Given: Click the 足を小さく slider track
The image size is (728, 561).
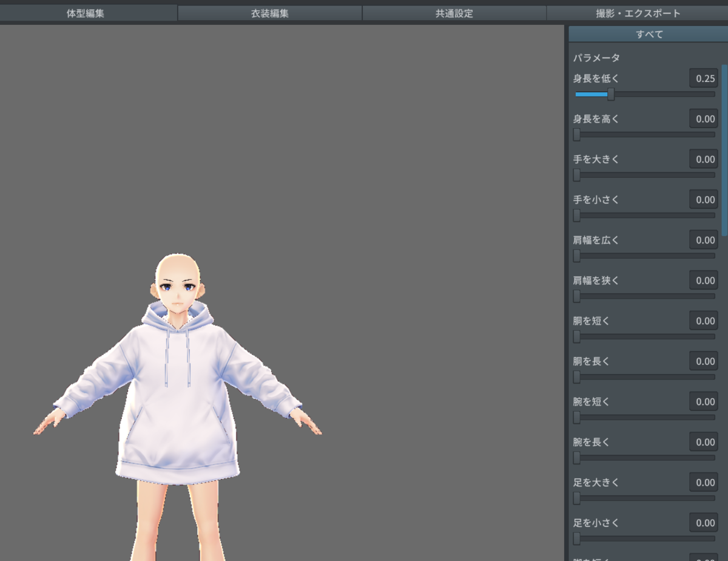Looking at the screenshot, I should (x=645, y=539).
